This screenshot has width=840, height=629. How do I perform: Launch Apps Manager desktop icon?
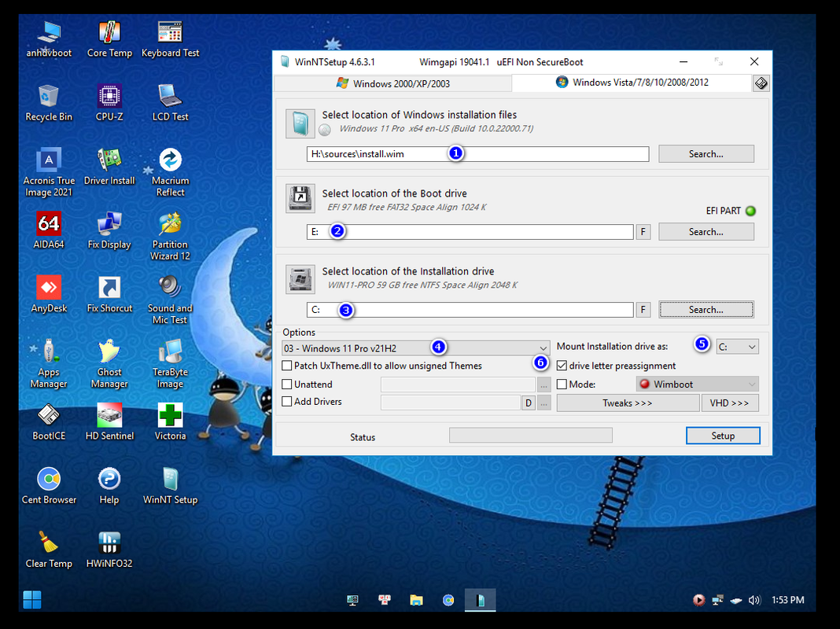pos(49,363)
